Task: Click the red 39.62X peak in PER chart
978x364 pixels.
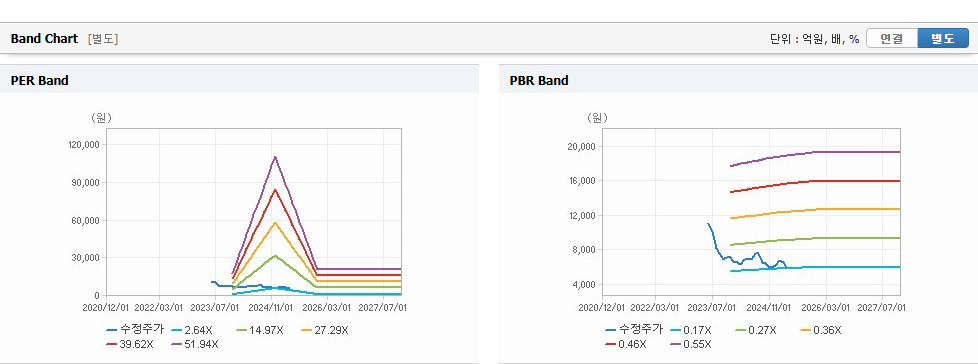Action: [275, 190]
